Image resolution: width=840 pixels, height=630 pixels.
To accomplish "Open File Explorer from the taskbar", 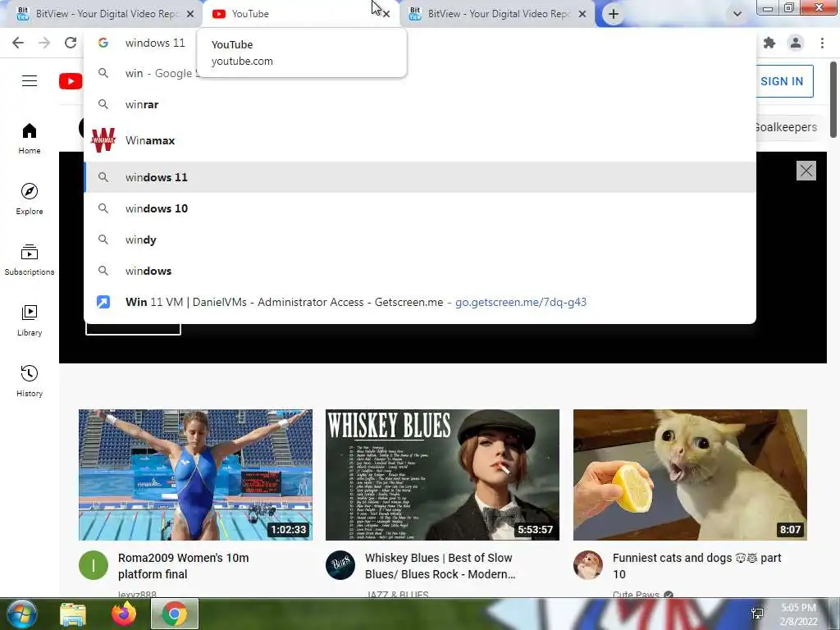I will pos(73,614).
